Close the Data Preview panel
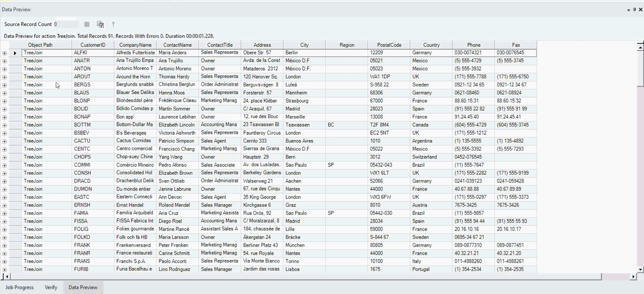The width and height of the screenshot is (644, 294). tap(641, 9)
